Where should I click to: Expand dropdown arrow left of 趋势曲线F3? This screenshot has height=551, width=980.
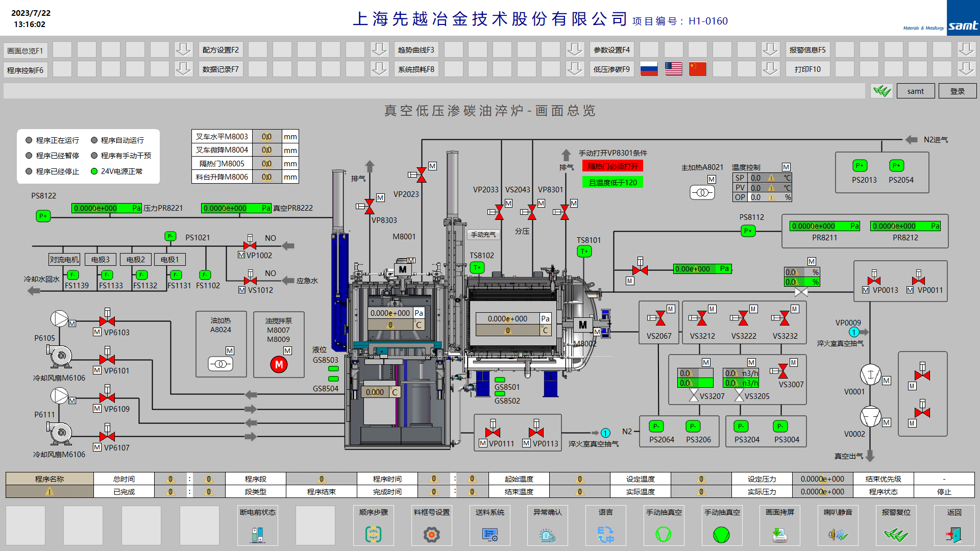[x=379, y=49]
